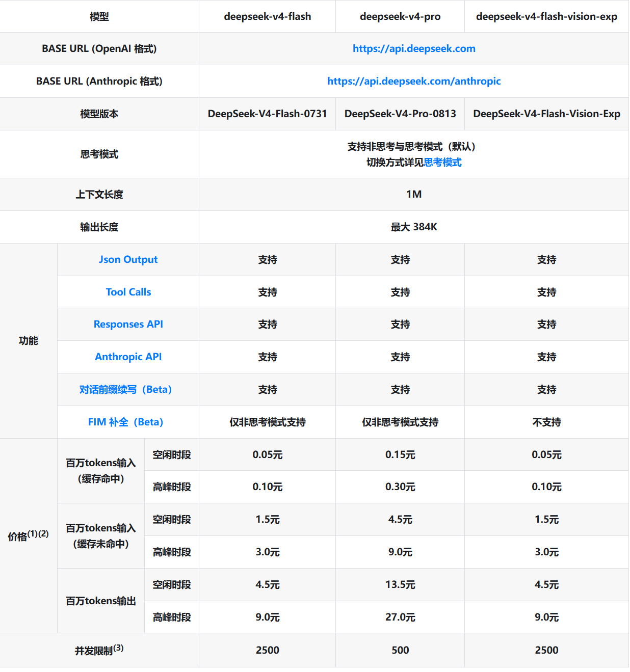This screenshot has height=672, width=630.
Task: Select the 0.15元 price cell
Action: click(x=400, y=455)
